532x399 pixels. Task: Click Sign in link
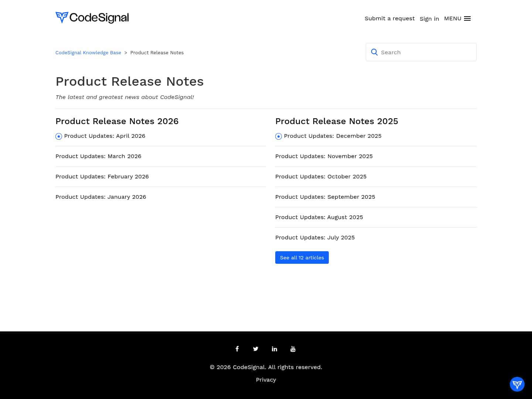[x=429, y=19]
